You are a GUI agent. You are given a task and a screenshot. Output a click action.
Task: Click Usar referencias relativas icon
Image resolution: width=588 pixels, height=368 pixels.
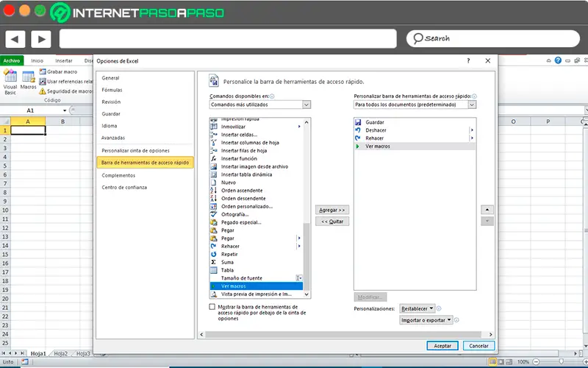(x=43, y=82)
